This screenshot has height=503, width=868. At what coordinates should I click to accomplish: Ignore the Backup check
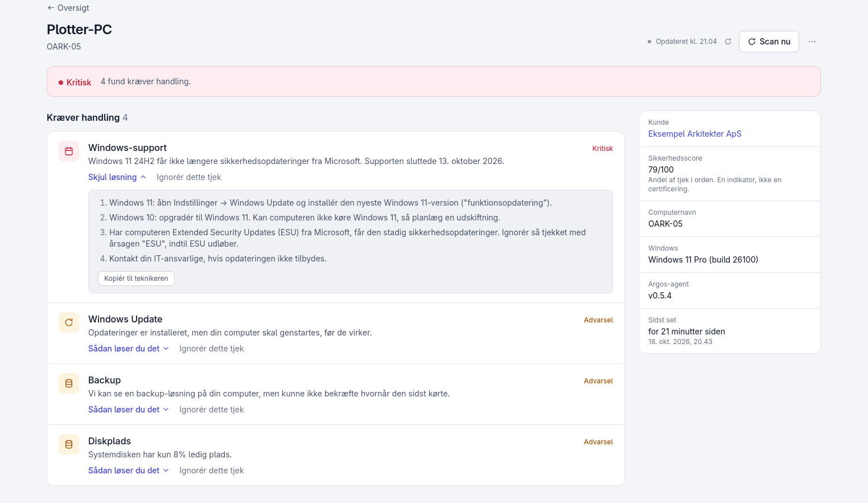point(212,410)
